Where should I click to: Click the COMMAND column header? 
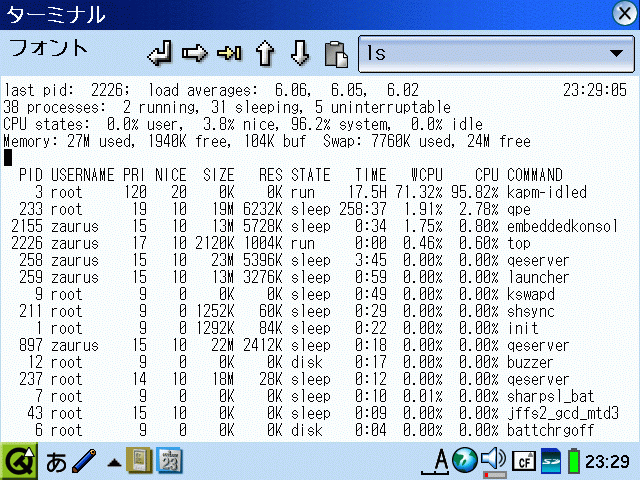pos(535,175)
